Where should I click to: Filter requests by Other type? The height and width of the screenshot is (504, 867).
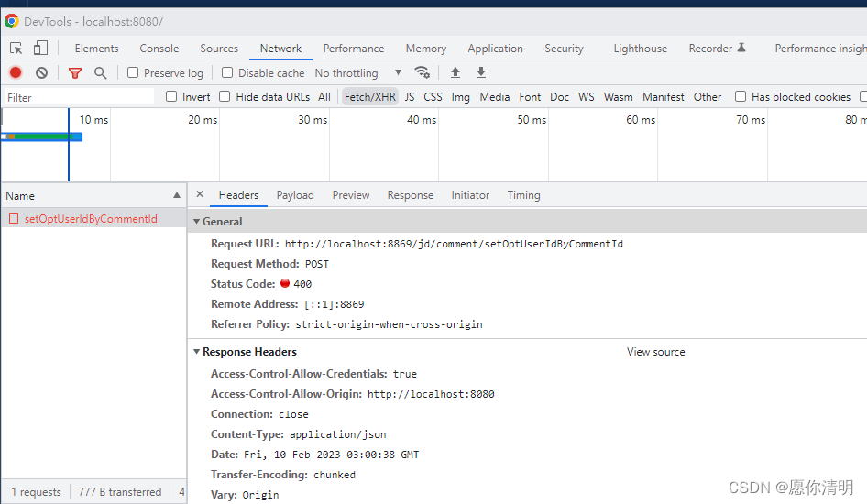click(708, 97)
